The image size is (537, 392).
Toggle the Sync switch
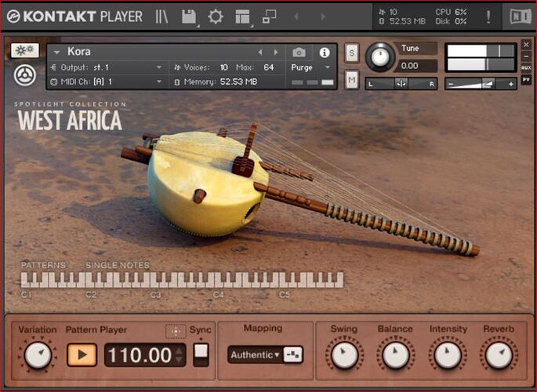coord(201,354)
